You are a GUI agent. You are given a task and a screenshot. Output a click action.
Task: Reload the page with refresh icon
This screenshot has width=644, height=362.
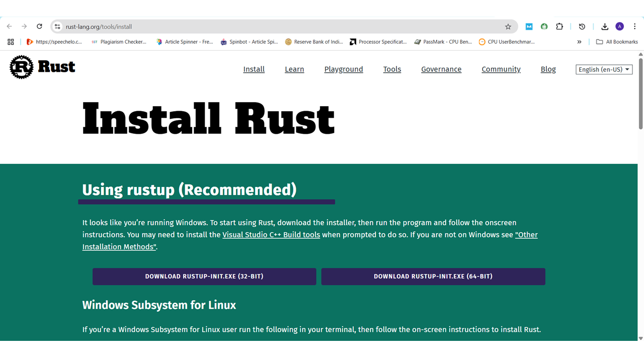click(x=39, y=27)
